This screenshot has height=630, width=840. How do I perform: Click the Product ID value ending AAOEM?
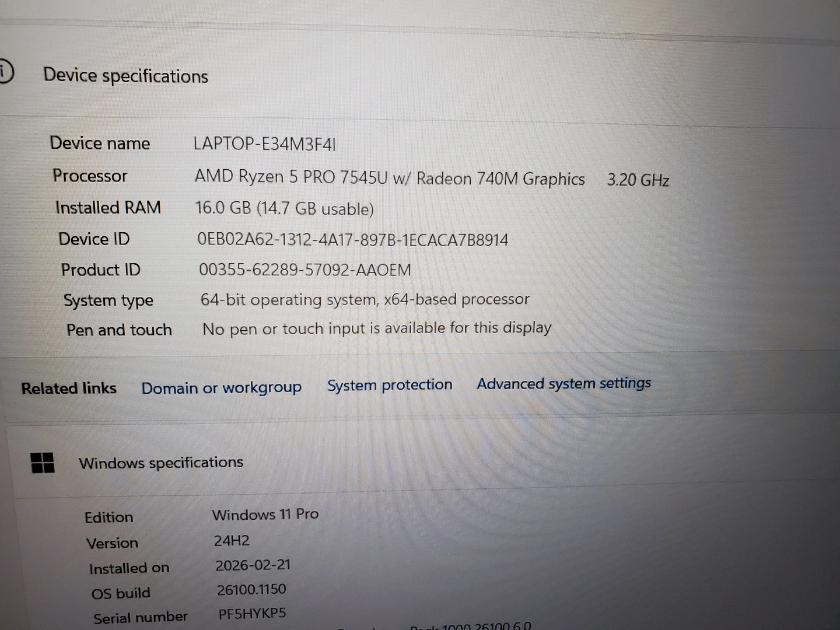pos(304,269)
